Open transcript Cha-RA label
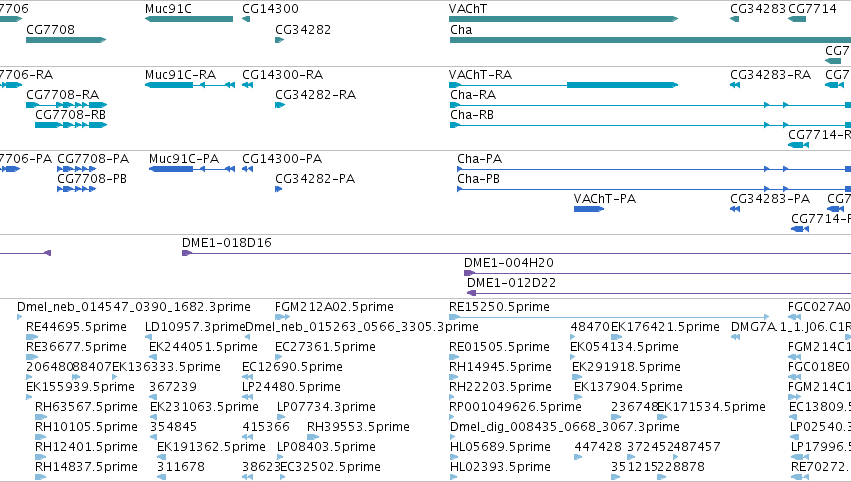The width and height of the screenshot is (851, 482). point(473,95)
